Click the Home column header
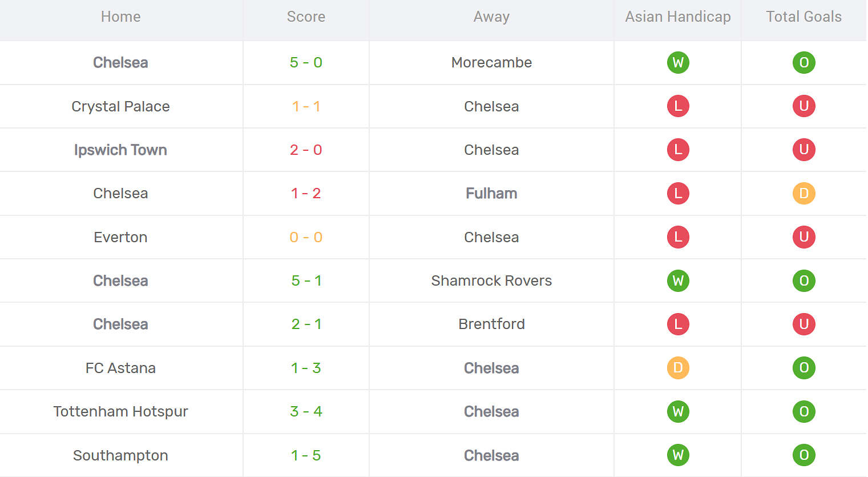This screenshot has height=477, width=868. click(x=120, y=17)
